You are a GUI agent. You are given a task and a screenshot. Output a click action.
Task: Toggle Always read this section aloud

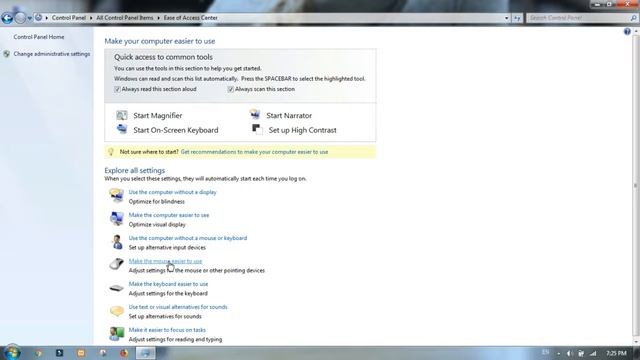117,89
